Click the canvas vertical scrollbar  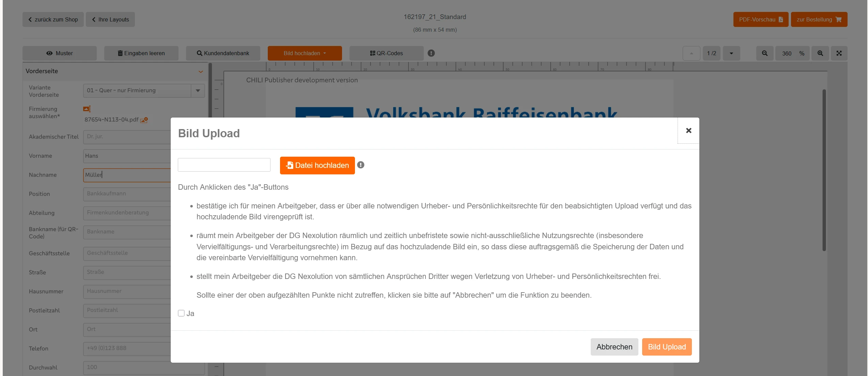[824, 170]
